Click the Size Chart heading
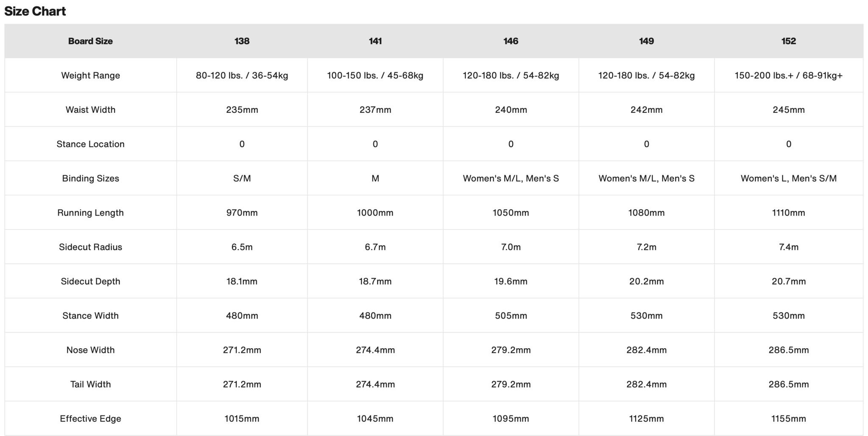 click(x=35, y=11)
